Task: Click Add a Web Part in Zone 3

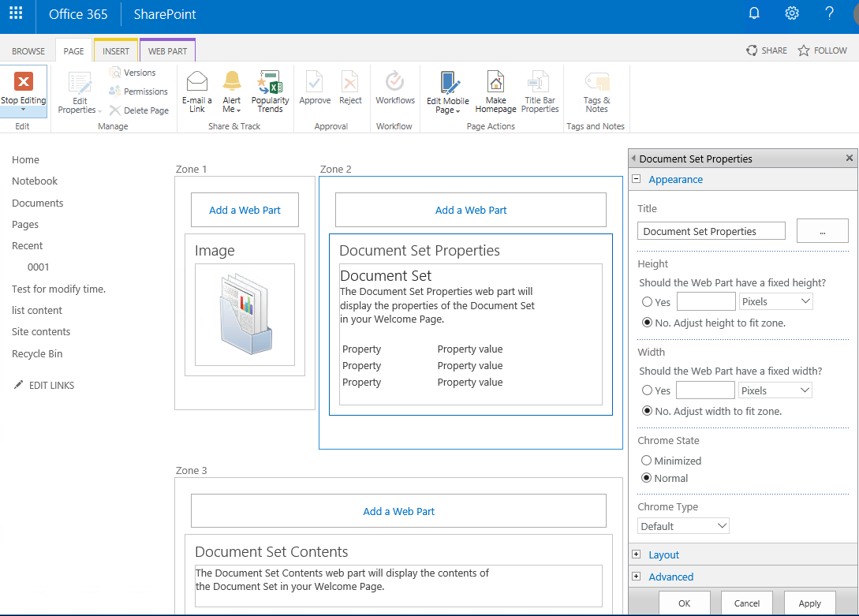Action: [x=399, y=511]
